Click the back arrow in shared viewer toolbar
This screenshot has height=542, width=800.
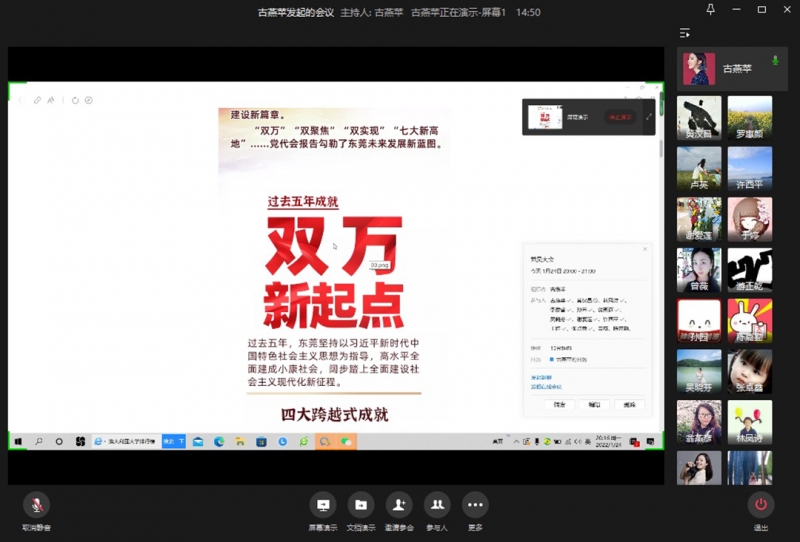[20, 101]
